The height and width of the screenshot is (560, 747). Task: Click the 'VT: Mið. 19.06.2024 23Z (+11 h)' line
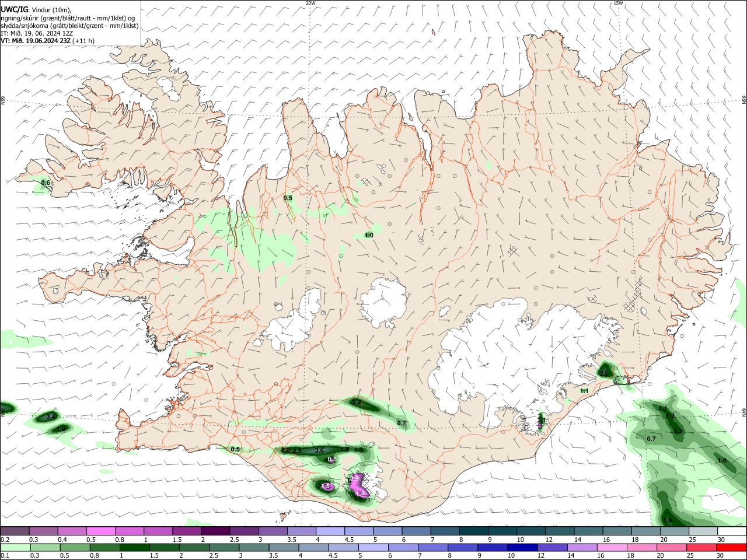pyautogui.click(x=47, y=41)
